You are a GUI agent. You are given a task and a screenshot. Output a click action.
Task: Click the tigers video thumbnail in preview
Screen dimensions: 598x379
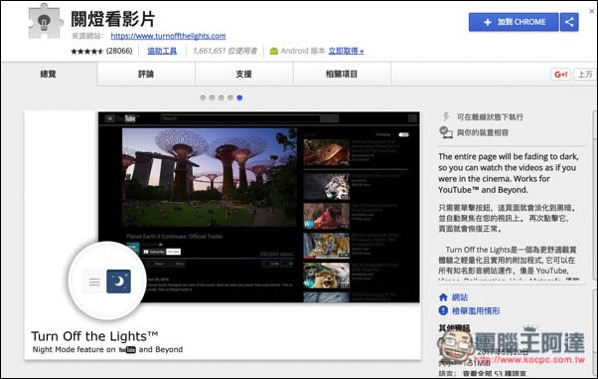326,246
